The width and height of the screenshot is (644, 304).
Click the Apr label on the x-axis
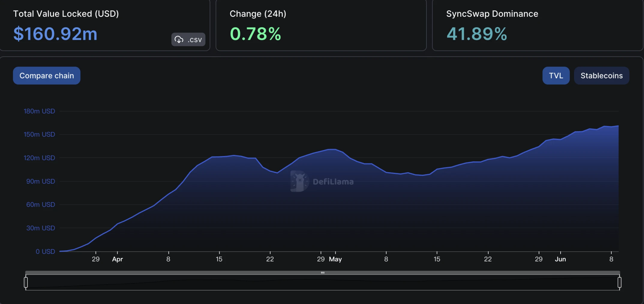click(x=117, y=259)
